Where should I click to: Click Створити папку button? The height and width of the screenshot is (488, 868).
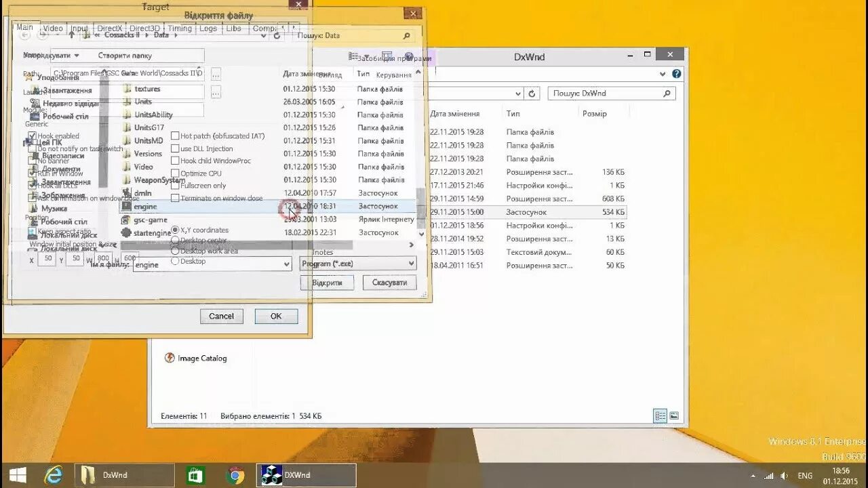125,56
